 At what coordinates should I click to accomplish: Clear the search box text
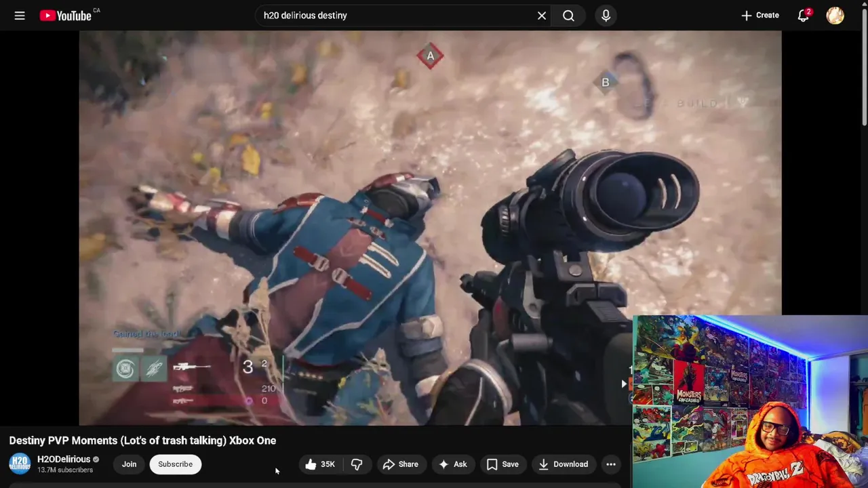[x=542, y=16]
